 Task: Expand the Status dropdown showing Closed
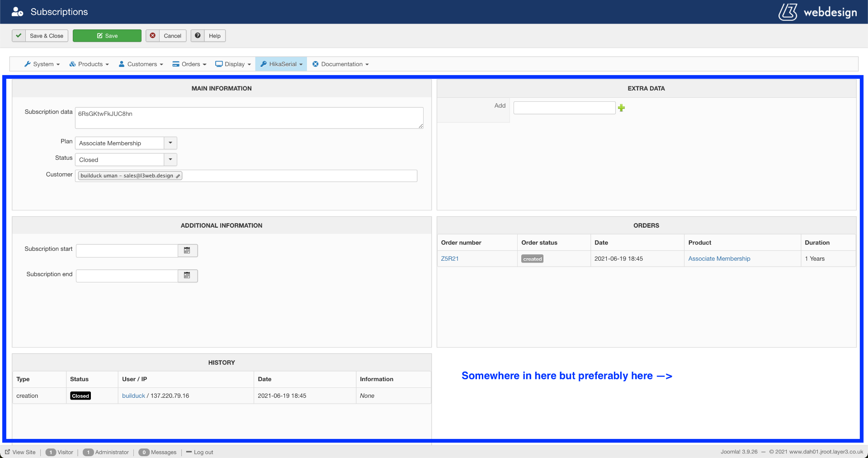170,160
